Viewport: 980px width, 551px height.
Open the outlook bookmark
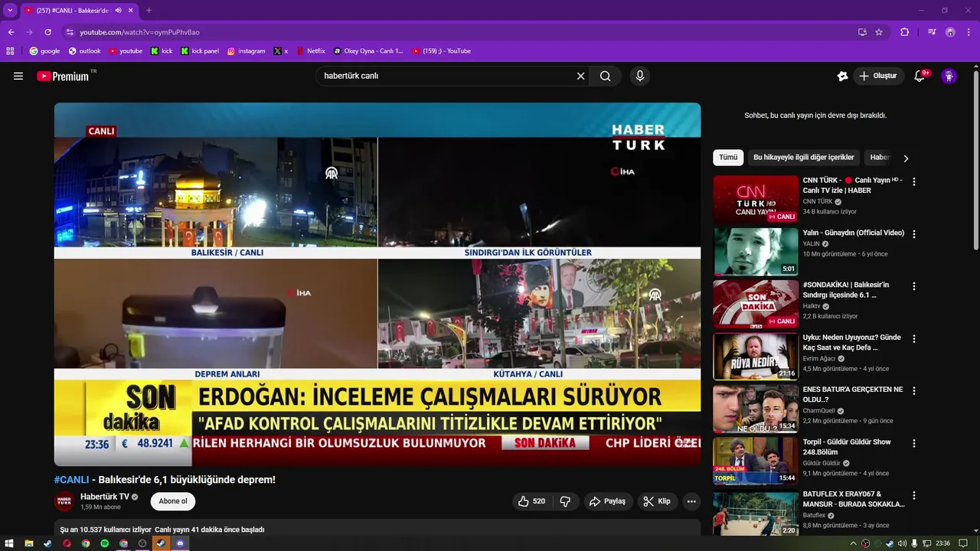(84, 51)
